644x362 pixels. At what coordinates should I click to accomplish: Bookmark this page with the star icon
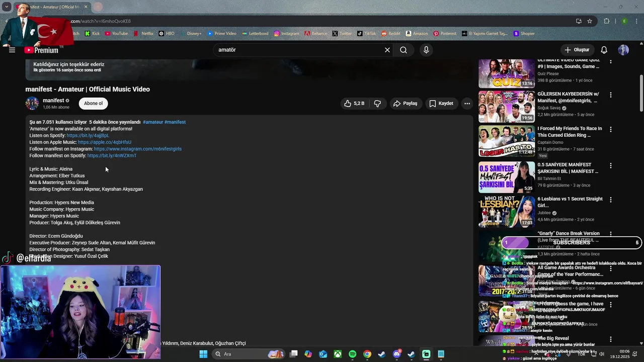tap(590, 21)
